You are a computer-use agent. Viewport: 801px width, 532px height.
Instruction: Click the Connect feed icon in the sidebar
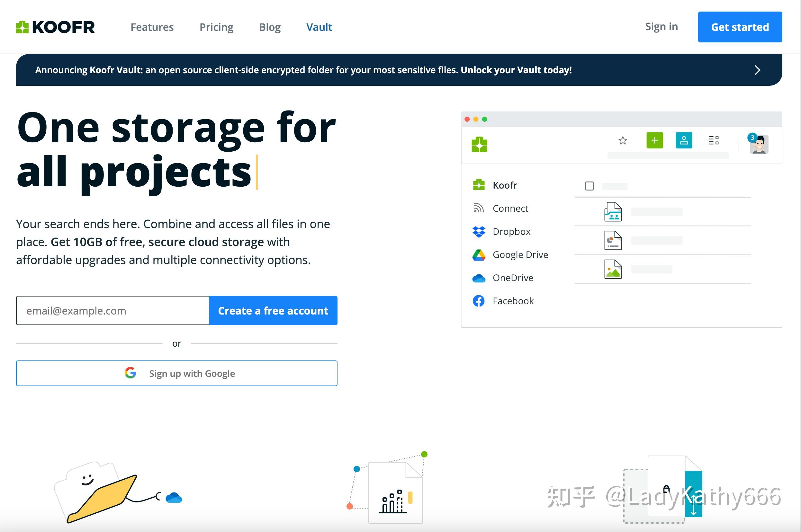click(x=479, y=208)
